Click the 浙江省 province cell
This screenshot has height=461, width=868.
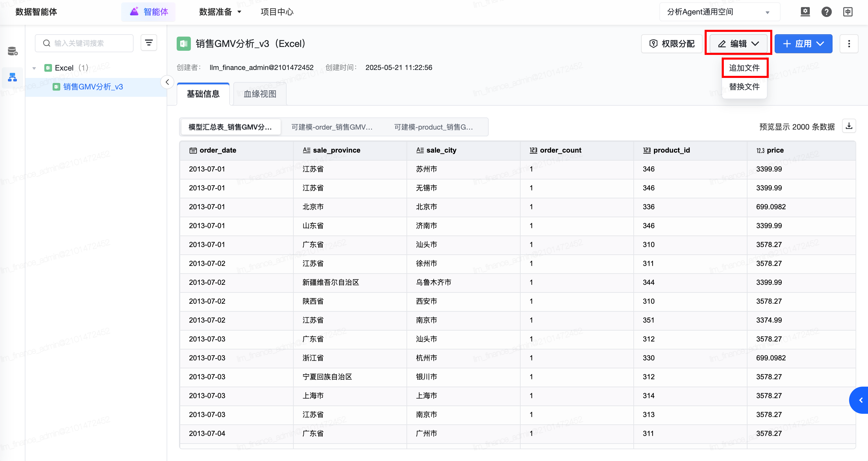pos(350,358)
